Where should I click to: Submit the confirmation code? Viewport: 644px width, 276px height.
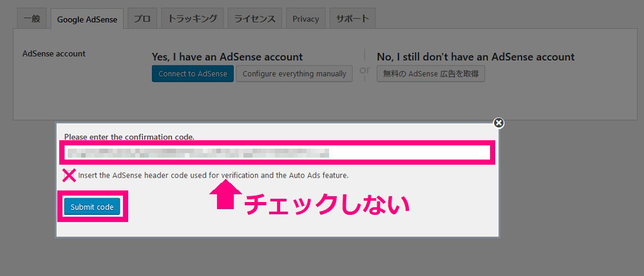92,207
